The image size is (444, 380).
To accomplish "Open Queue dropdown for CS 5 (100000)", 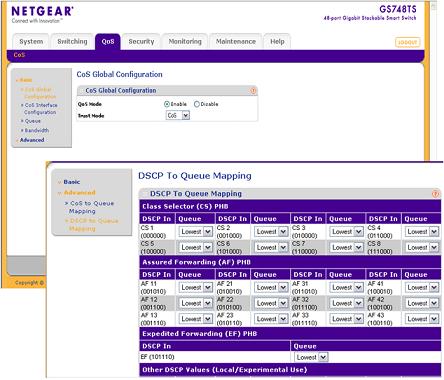I will pyautogui.click(x=196, y=247).
